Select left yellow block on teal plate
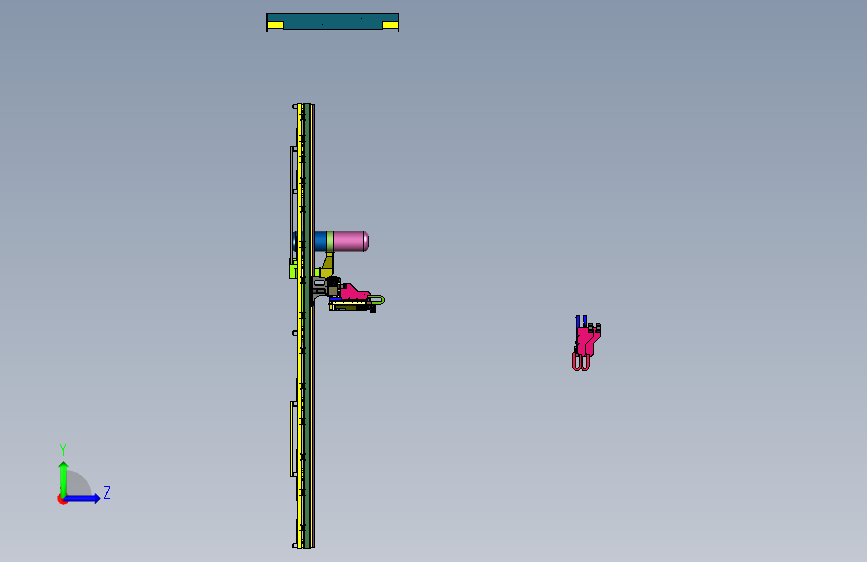The height and width of the screenshot is (562, 867). tap(275, 25)
